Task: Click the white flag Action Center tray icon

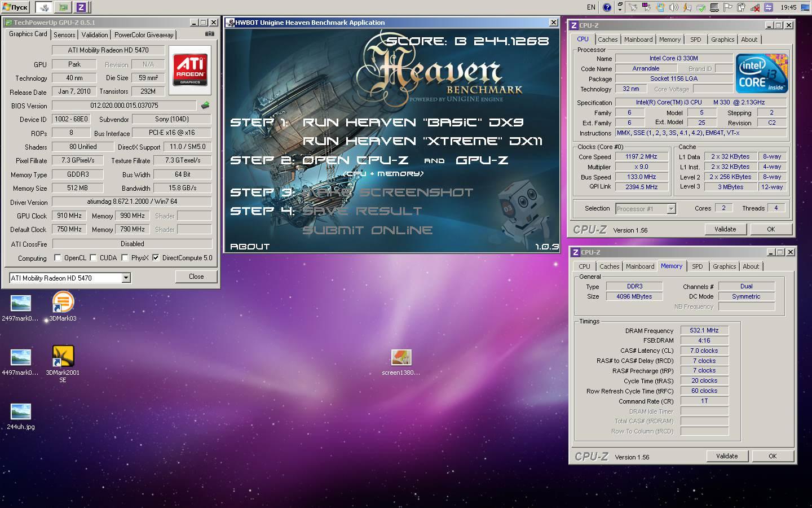Action: (727, 7)
